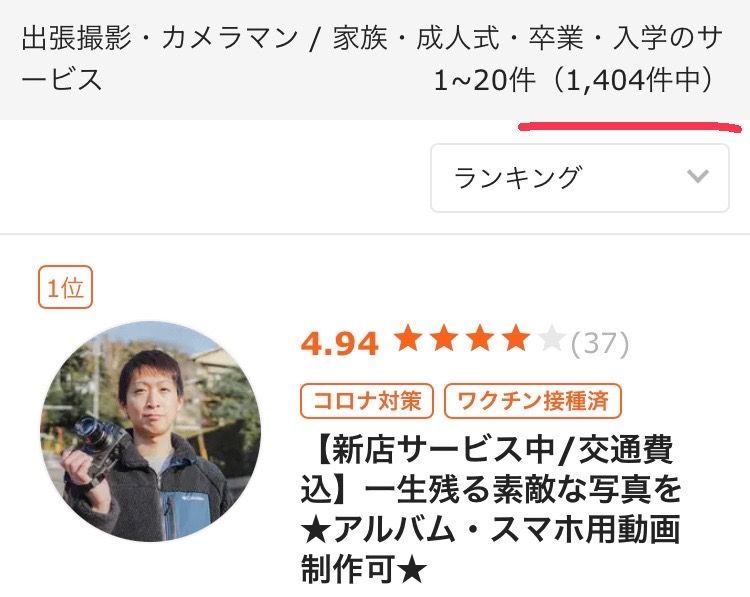Click the third orange rating star
Viewport: 750px width, 597px height.
click(x=480, y=338)
